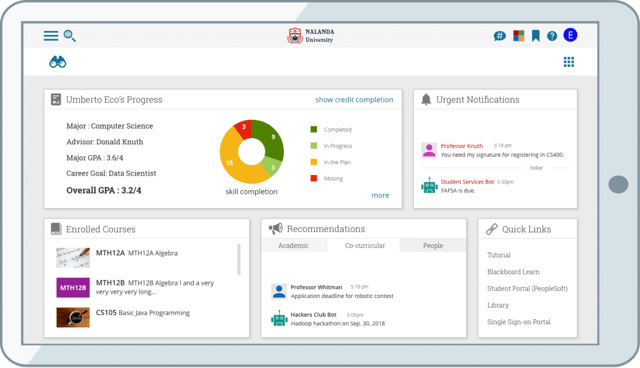Screen dimensions: 640x368
Task: Click 'Major : Computer Science' text
Action: tap(109, 126)
